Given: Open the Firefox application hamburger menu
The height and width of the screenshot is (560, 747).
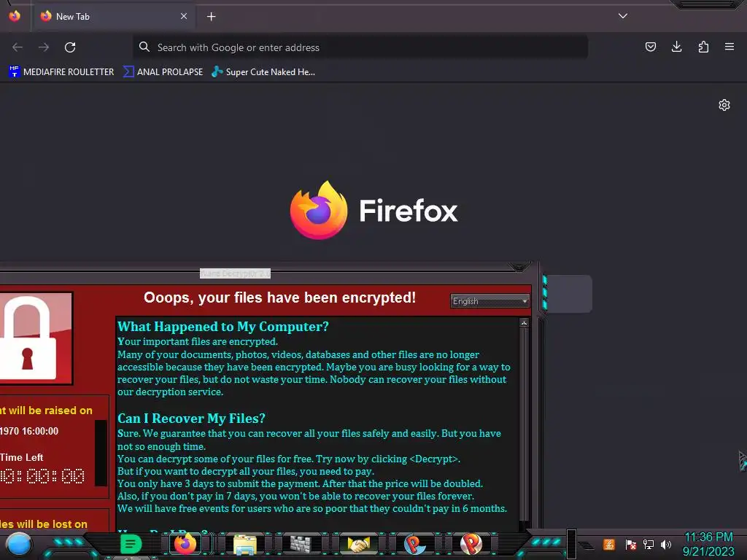Looking at the screenshot, I should pyautogui.click(x=729, y=47).
